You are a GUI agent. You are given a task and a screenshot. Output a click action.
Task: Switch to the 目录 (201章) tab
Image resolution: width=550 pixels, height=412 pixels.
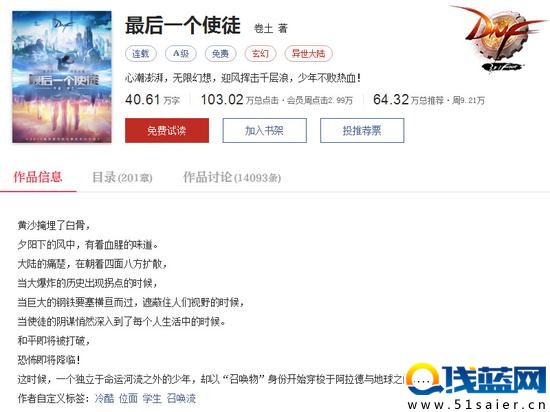pos(122,177)
